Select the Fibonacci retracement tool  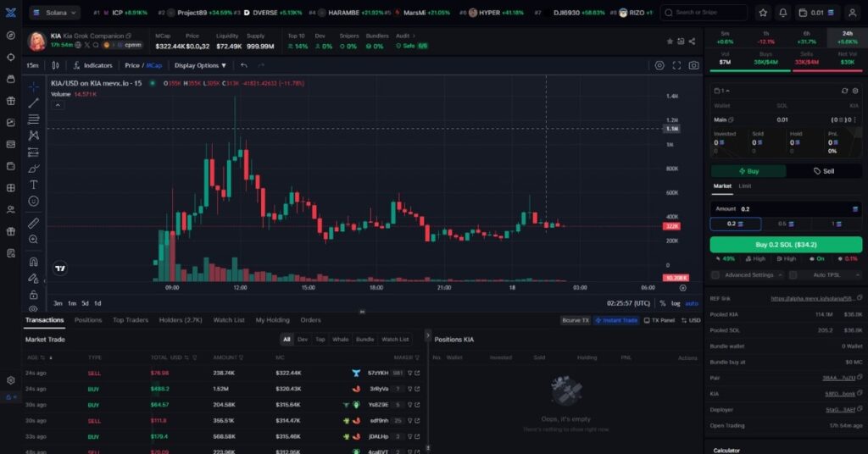point(33,119)
